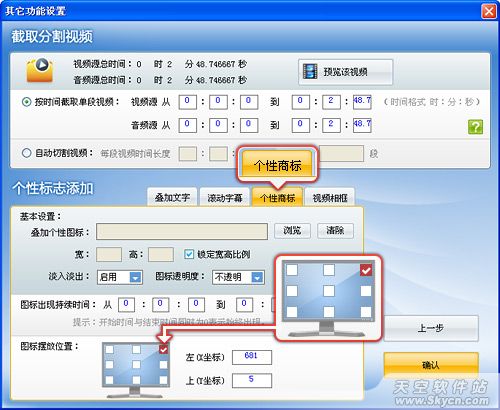The height and width of the screenshot is (410, 500).
Task: Switch to the 视频相框 tab
Action: click(x=330, y=198)
